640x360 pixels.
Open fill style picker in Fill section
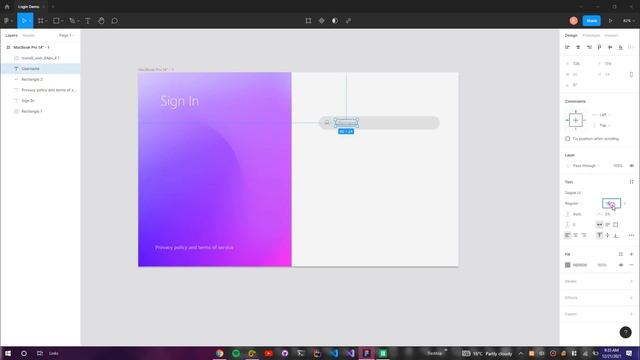click(x=620, y=254)
